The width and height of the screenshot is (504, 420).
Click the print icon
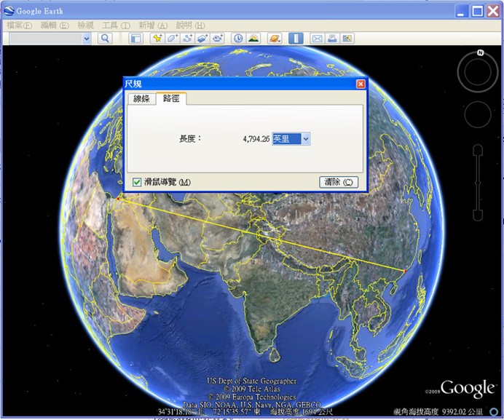332,39
